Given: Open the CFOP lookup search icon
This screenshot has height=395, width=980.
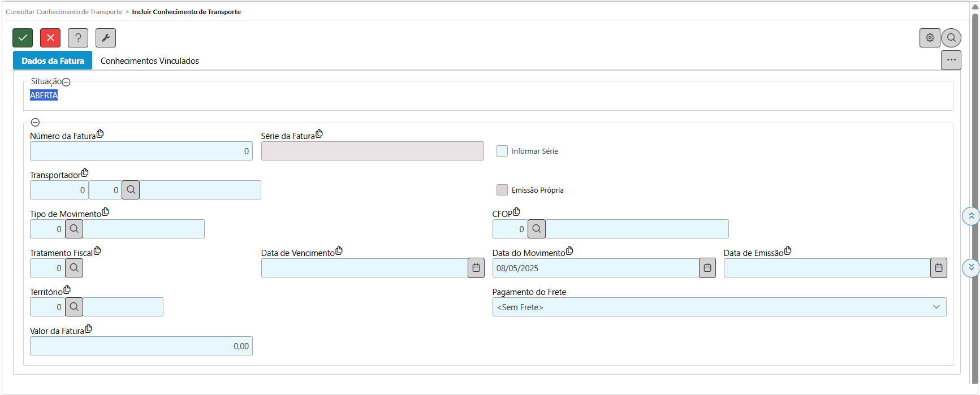Looking at the screenshot, I should [537, 229].
